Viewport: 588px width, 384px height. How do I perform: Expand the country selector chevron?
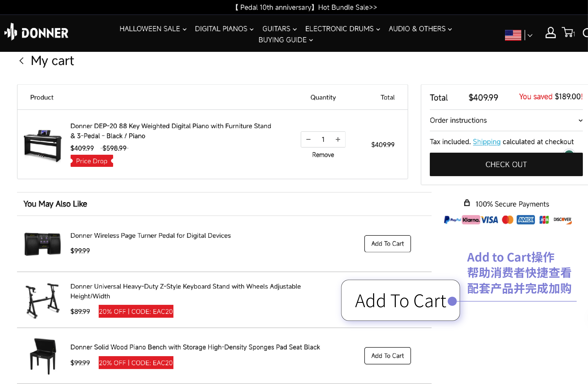click(x=530, y=35)
